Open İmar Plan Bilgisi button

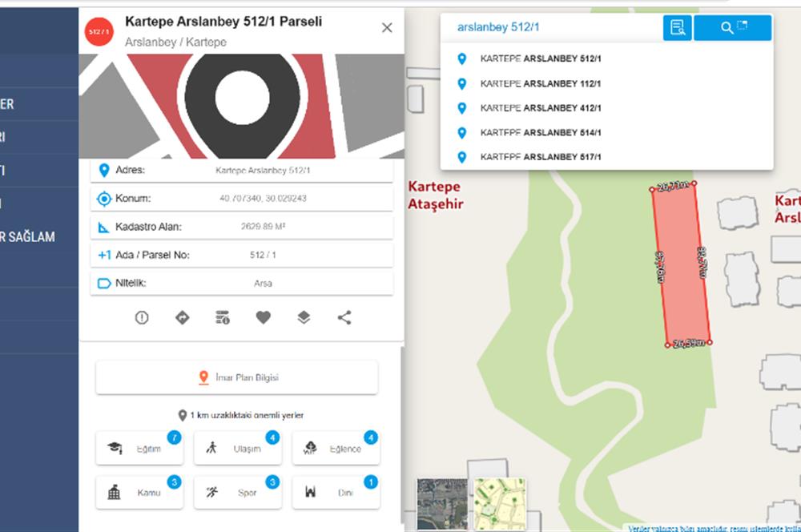tap(237, 377)
